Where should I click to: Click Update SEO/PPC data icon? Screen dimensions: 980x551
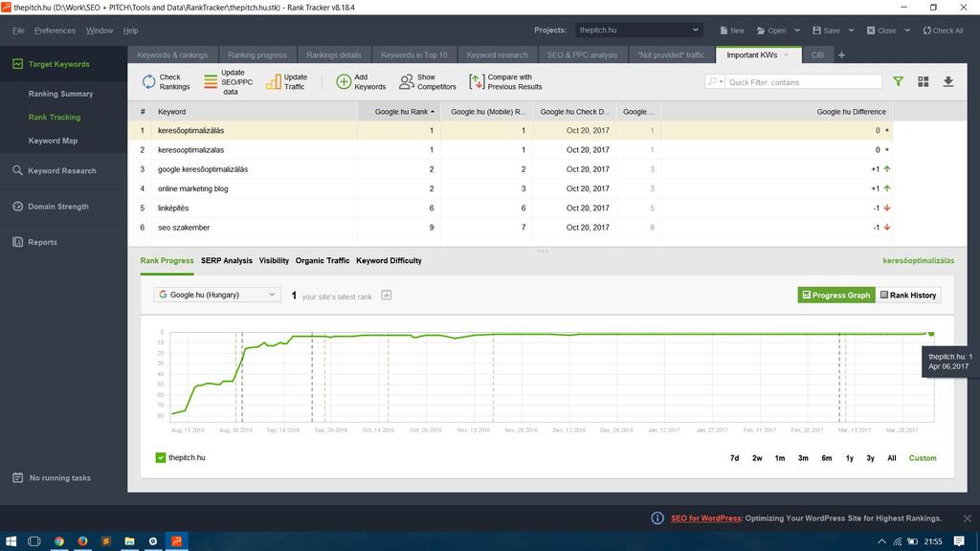(x=211, y=82)
